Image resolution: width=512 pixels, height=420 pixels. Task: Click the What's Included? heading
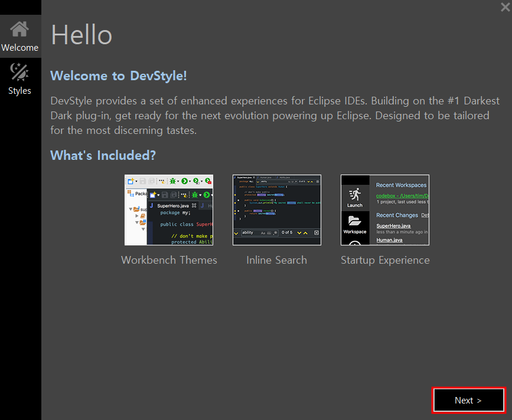103,155
